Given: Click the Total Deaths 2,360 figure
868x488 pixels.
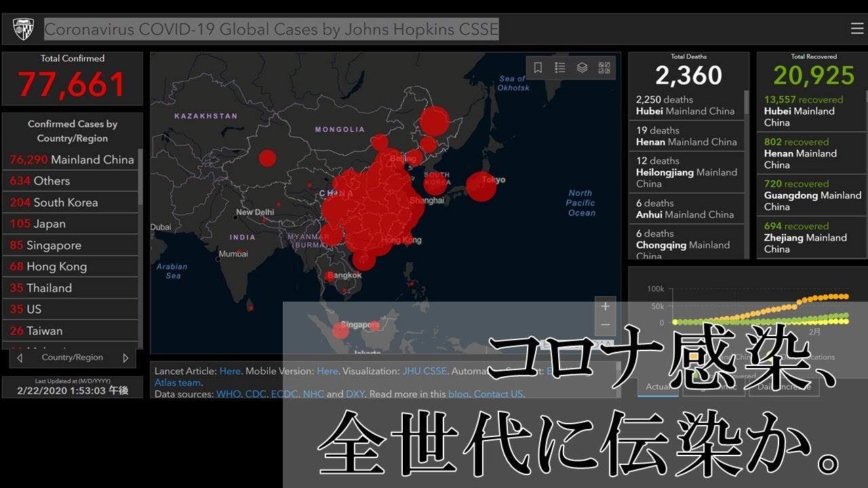Looking at the screenshot, I should 688,75.
